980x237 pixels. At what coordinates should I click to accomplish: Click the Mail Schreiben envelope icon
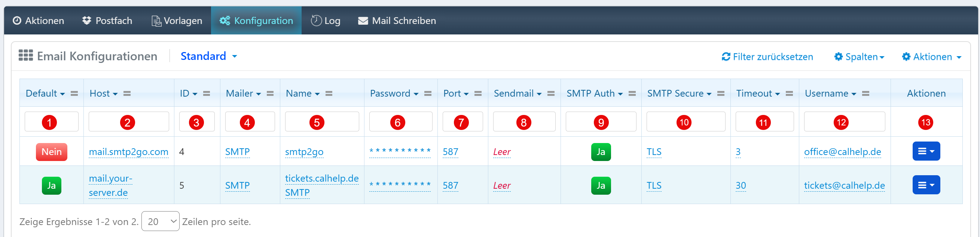tap(363, 21)
